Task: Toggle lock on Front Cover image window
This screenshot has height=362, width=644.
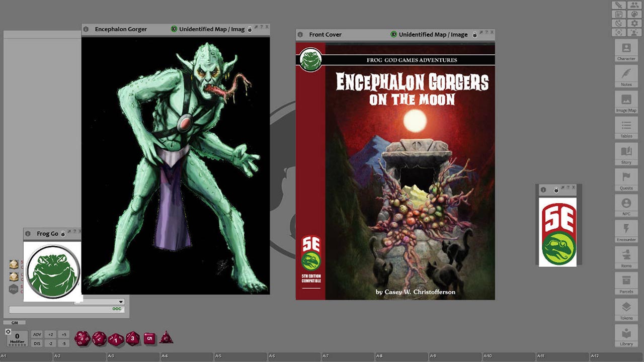Action: pyautogui.click(x=473, y=35)
